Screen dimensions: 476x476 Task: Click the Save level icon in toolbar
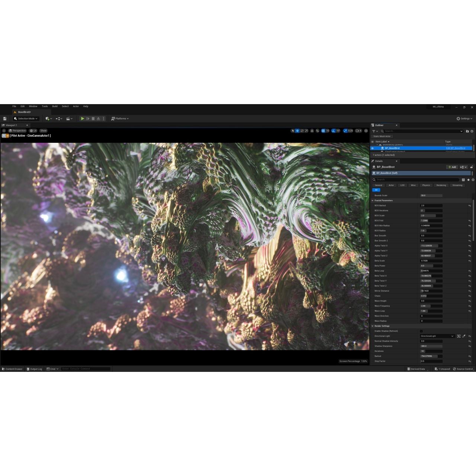(5, 119)
